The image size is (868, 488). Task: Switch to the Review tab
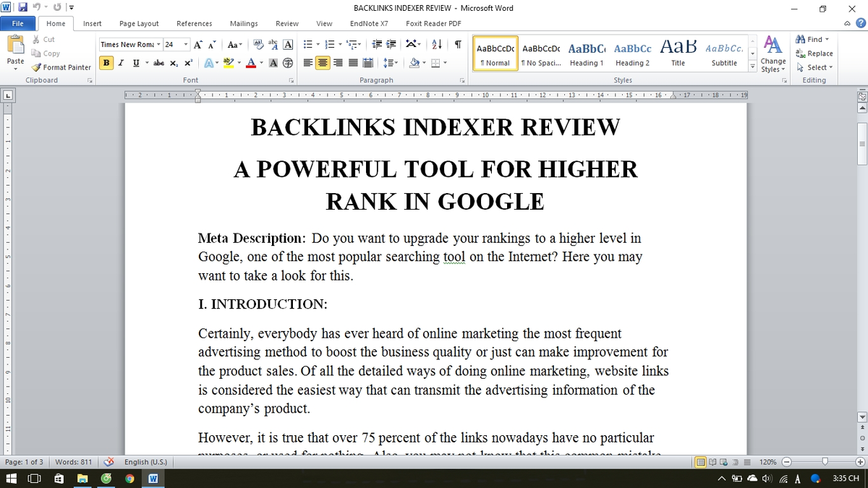pos(287,24)
